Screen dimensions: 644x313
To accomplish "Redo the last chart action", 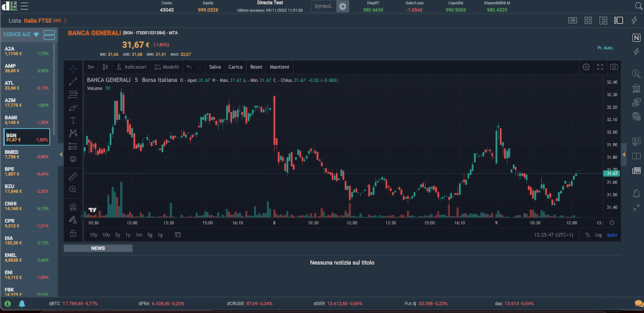I will [x=199, y=67].
